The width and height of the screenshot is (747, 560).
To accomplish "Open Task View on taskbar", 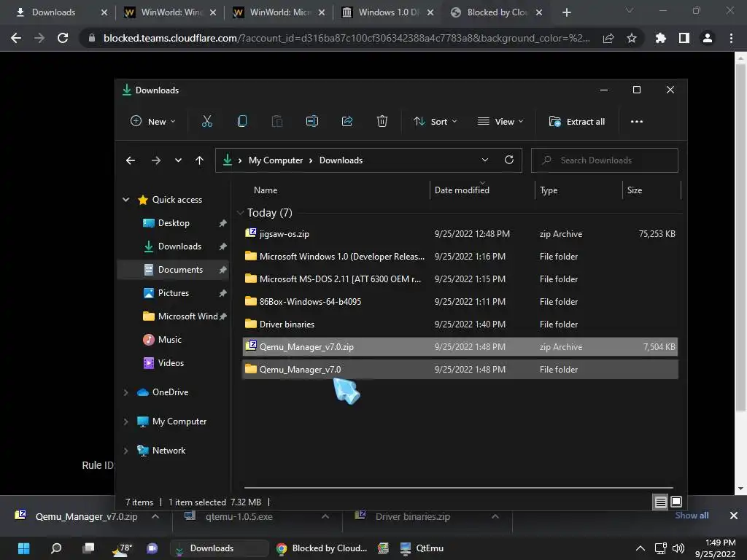I will (x=88, y=548).
